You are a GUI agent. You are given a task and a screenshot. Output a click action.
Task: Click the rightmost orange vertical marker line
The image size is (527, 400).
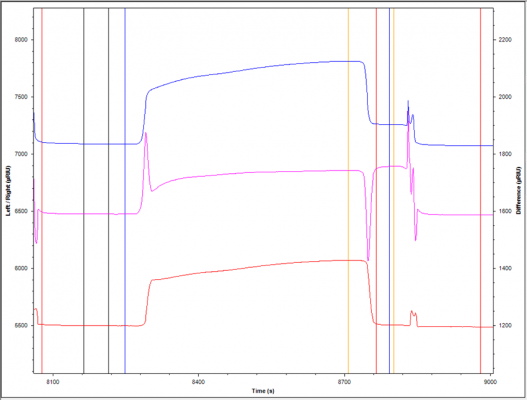tap(394, 191)
